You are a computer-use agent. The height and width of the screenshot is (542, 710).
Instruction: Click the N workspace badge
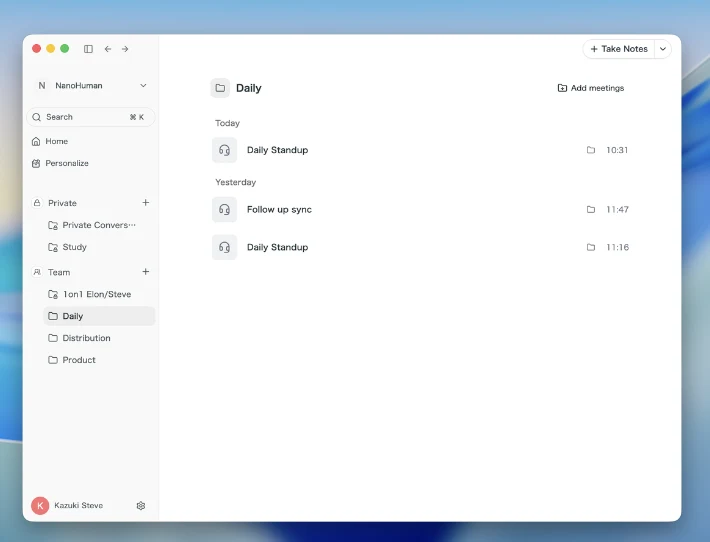42,86
